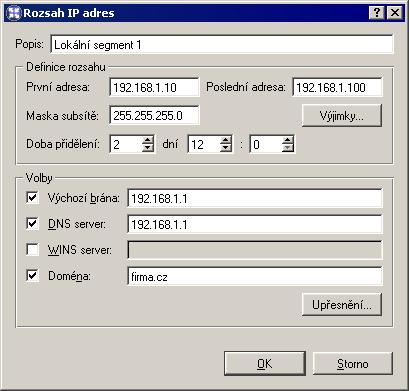This screenshot has height=391, width=409.
Task: Click the days field showing 2
Action: coord(126,144)
